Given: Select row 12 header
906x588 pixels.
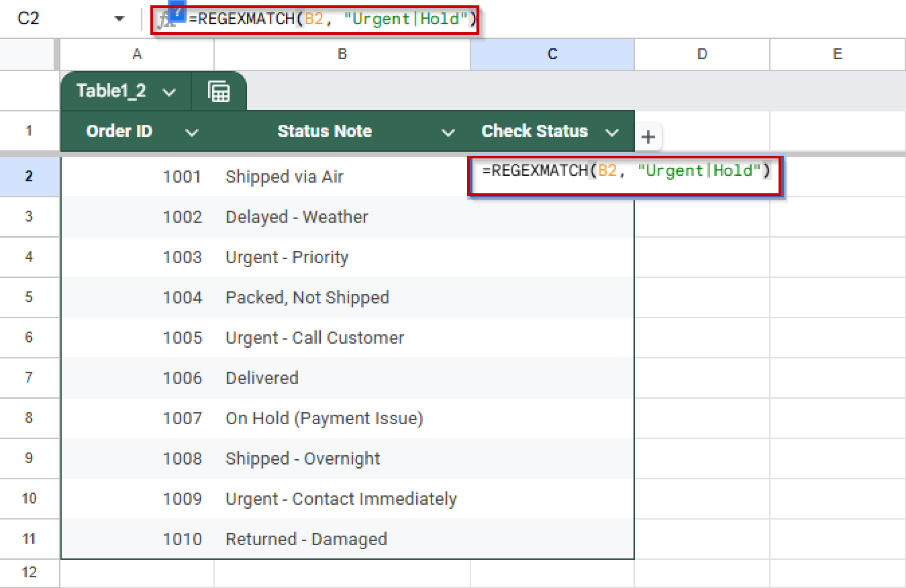Looking at the screenshot, I should pos(29,572).
